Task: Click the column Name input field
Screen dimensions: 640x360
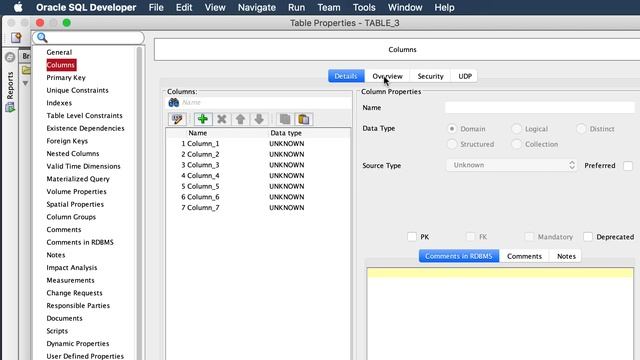Action: 540,108
